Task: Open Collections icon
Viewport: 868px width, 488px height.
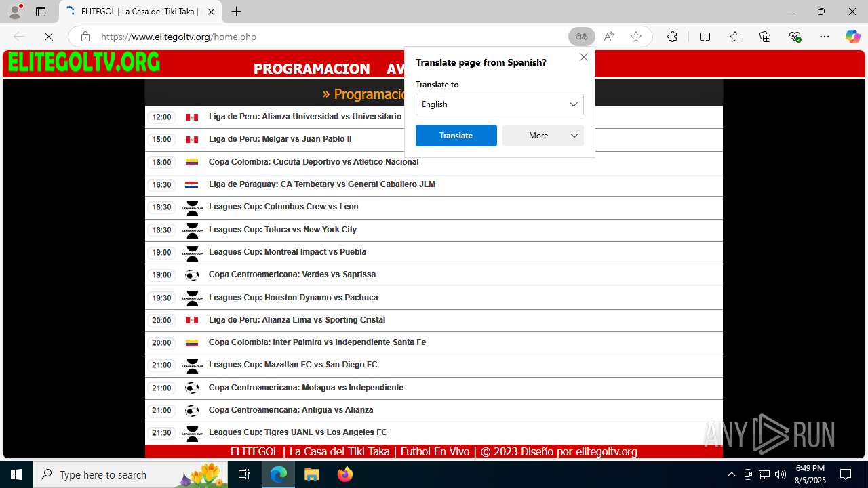Action: click(x=765, y=37)
